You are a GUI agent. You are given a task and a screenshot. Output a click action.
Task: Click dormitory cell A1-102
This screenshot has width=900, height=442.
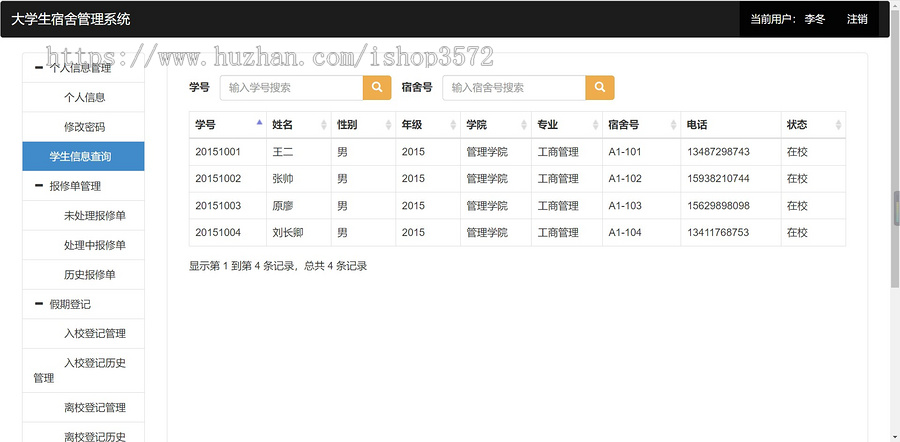[x=641, y=179]
